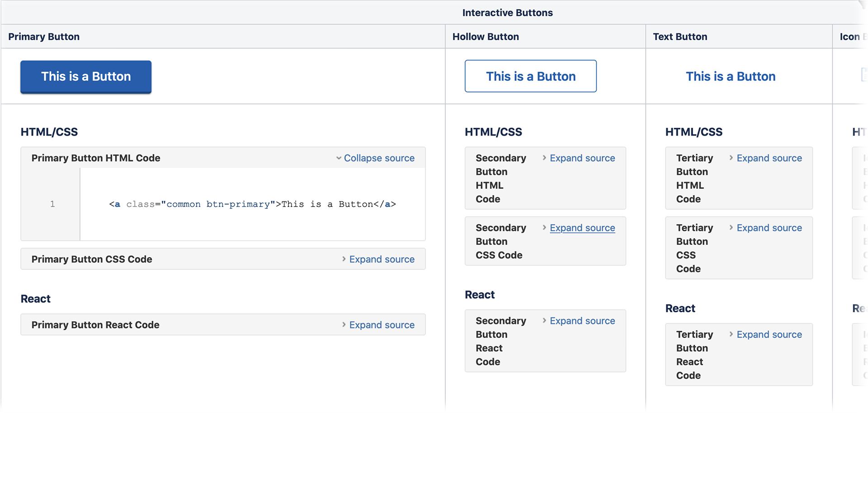This screenshot has height=488, width=868.
Task: Click inside the HTML code line text
Action: click(252, 204)
